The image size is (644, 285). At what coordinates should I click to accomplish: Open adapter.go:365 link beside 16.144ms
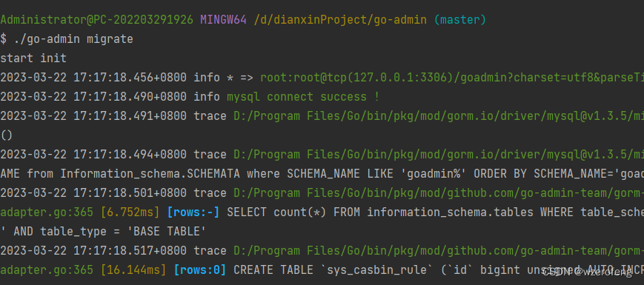click(x=47, y=270)
